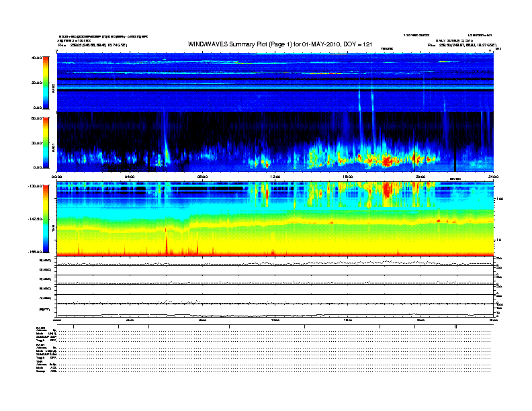Viewport: 532px width, 411px height.
Task: Click the top line-plot panel under TNR
Action: (x=275, y=261)
